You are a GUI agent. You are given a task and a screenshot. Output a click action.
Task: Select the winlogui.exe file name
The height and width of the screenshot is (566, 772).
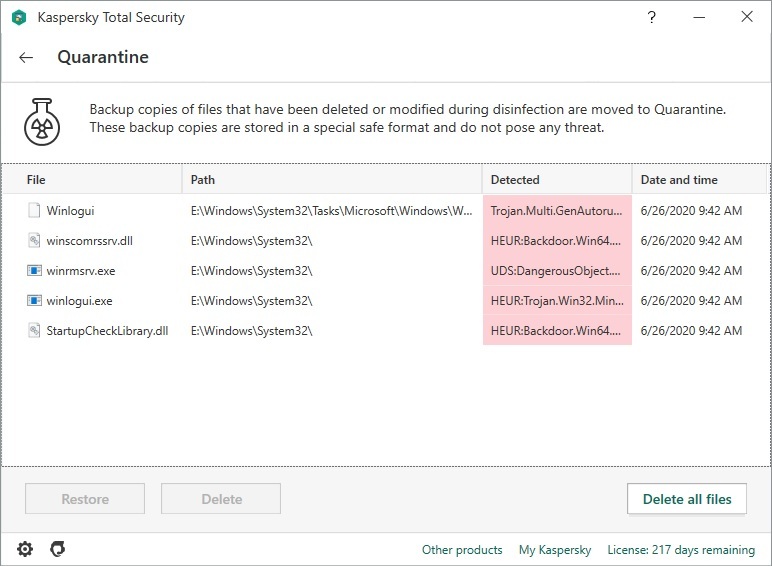click(x=79, y=301)
